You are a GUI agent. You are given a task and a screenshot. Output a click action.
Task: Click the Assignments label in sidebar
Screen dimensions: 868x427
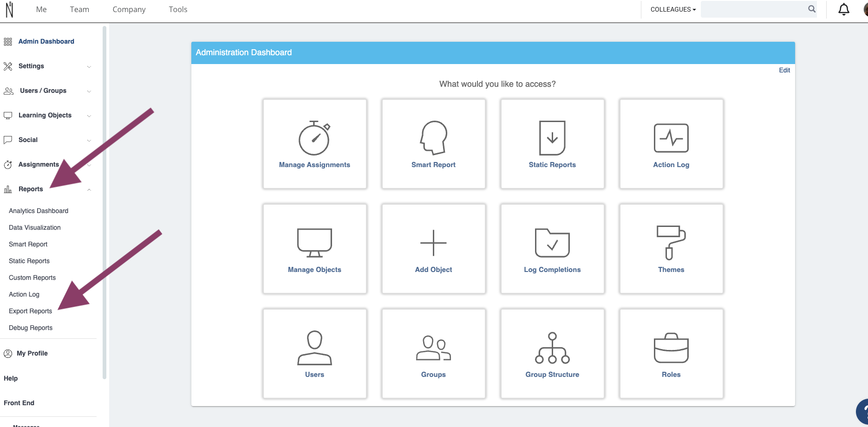click(39, 164)
